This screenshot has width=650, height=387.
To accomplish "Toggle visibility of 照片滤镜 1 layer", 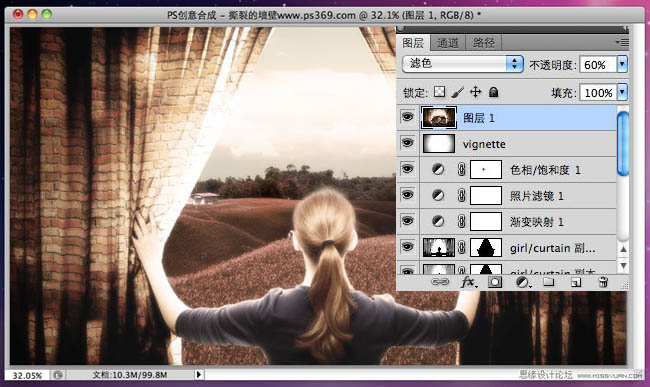I will [x=407, y=195].
